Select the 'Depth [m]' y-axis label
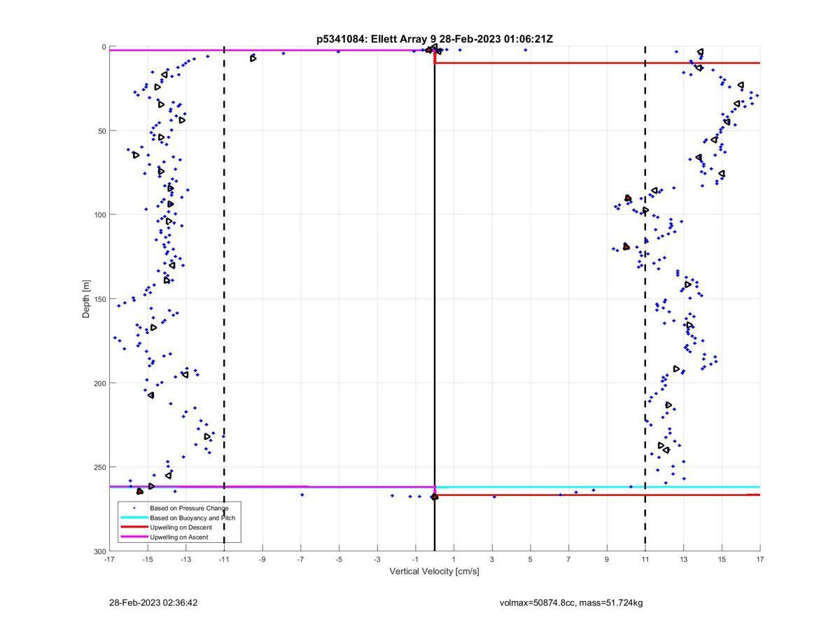The height and width of the screenshot is (620, 840). click(x=87, y=298)
